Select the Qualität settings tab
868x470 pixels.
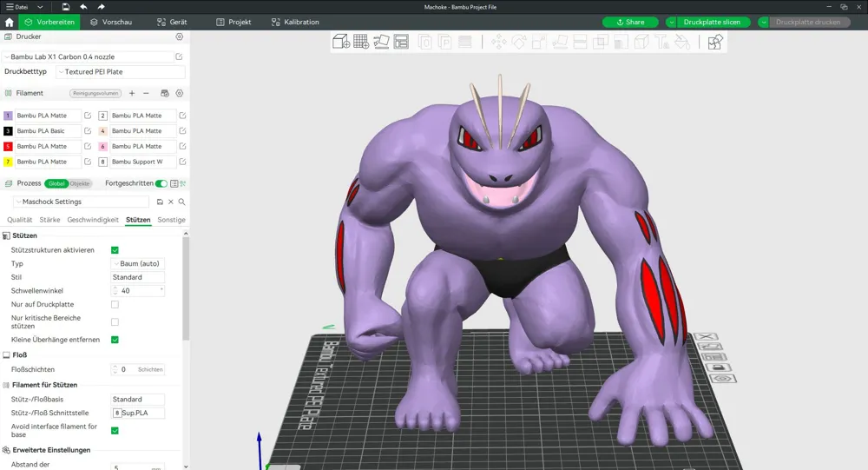(19, 220)
